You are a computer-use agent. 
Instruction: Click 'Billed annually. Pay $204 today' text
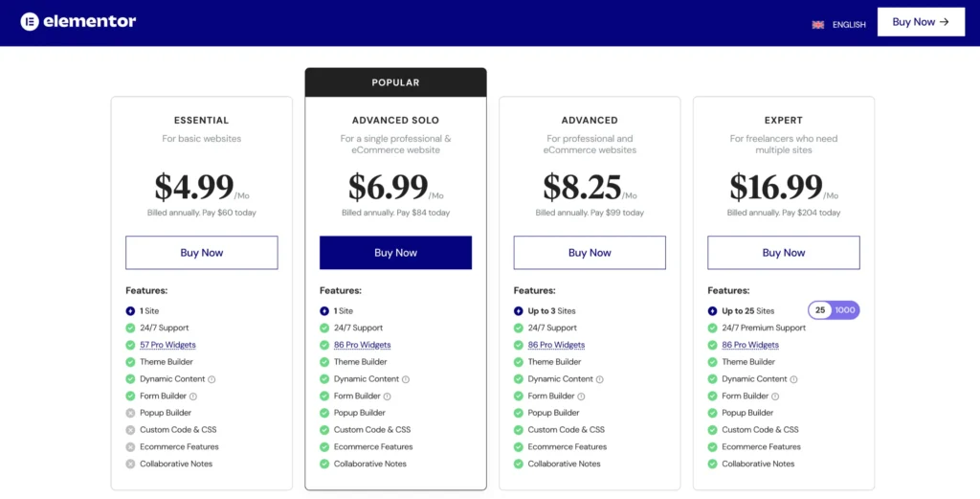(784, 213)
